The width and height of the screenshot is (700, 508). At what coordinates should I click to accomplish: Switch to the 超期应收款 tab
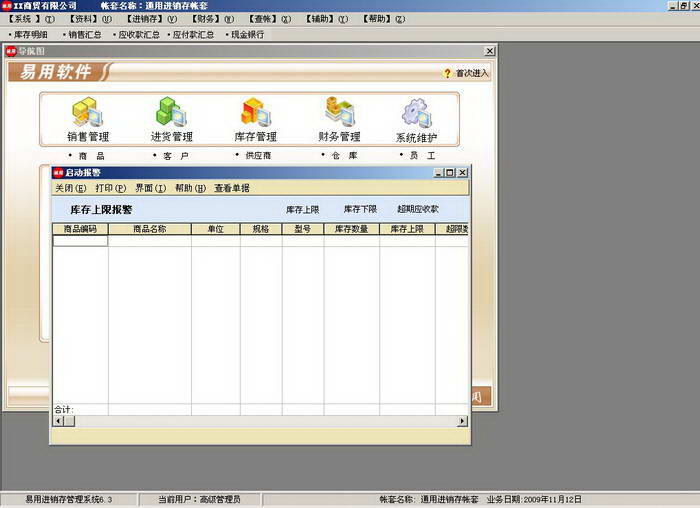(x=418, y=209)
